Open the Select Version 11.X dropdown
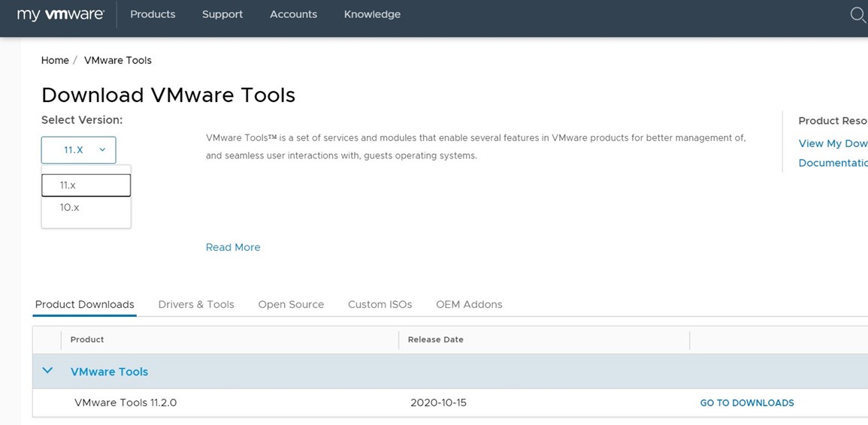Image resolution: width=868 pixels, height=425 pixels. click(78, 149)
